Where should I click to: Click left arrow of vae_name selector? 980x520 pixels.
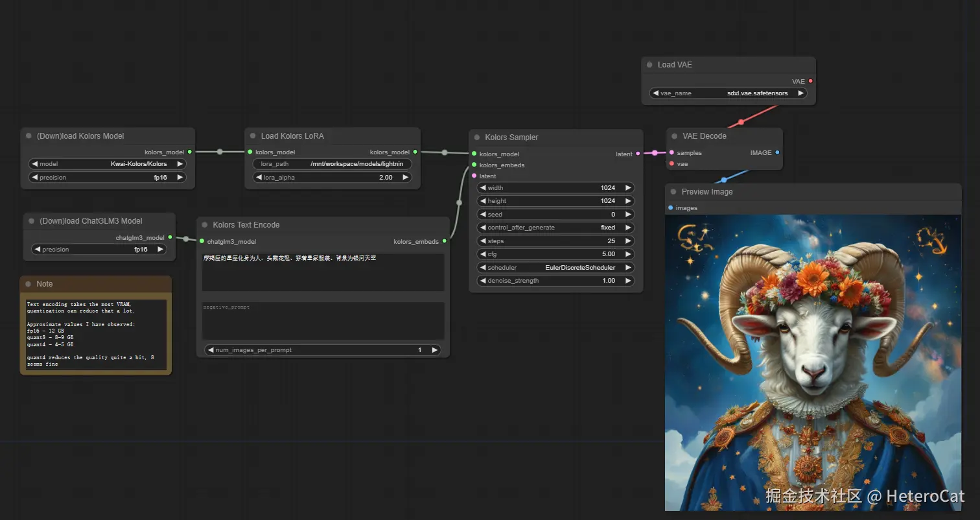(x=656, y=93)
